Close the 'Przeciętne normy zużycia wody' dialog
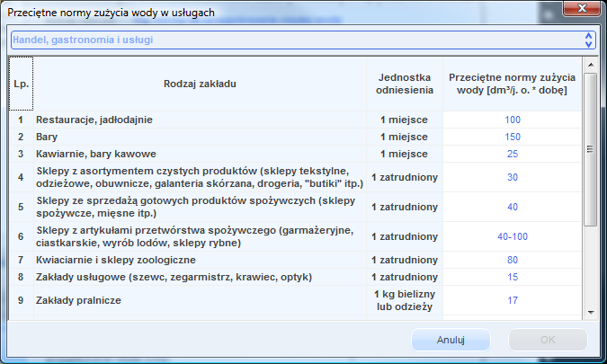Screen dimensions: 607x364 [582, 8]
